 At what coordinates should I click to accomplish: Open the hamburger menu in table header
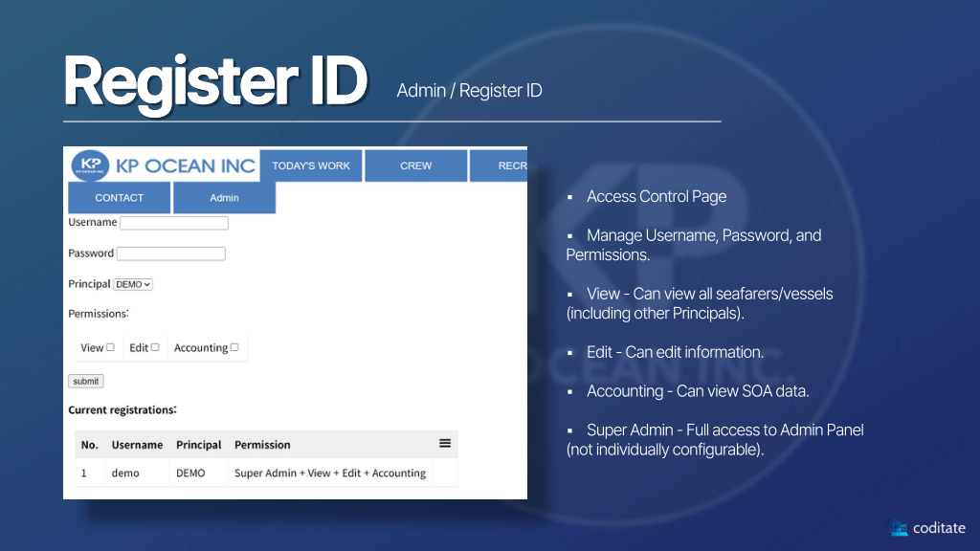click(445, 444)
